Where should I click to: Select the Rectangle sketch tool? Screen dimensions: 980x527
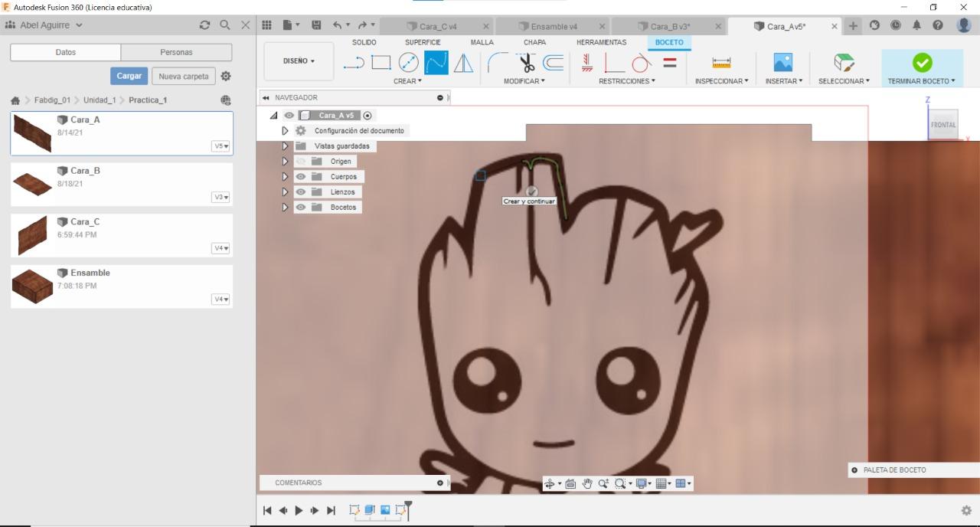click(x=381, y=63)
